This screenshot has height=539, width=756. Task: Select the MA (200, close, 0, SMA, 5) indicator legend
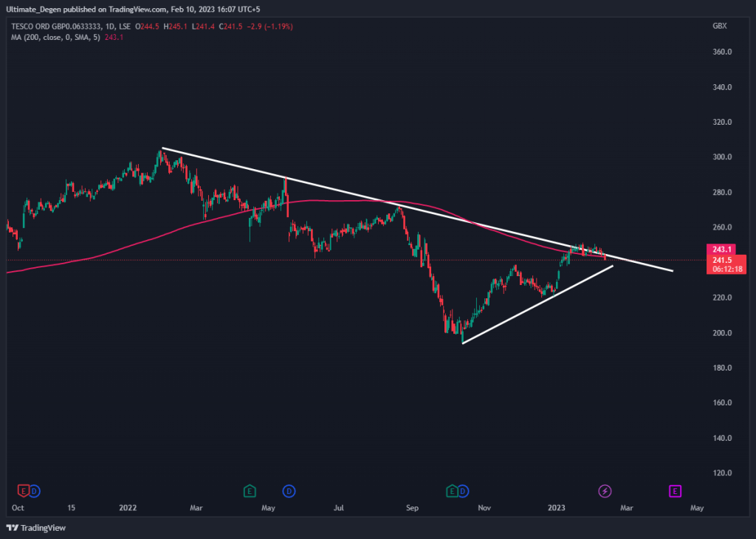coord(55,37)
